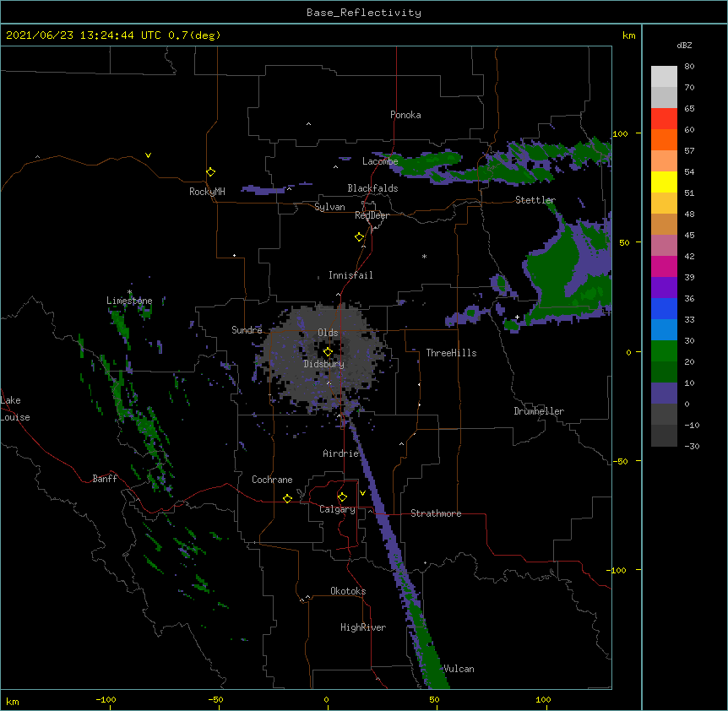This screenshot has height=711, width=728.
Task: Click the -100 km mark on the bottom axis
Action: (106, 699)
